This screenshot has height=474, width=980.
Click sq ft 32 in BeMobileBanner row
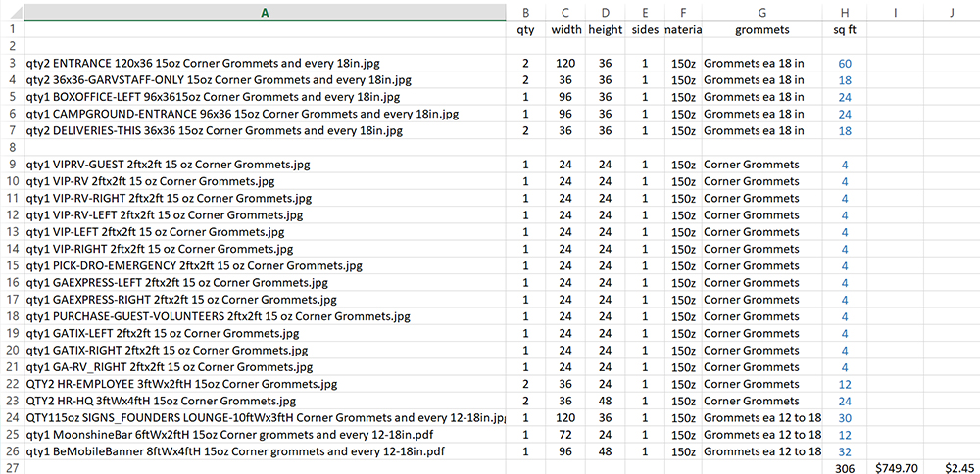pyautogui.click(x=845, y=450)
